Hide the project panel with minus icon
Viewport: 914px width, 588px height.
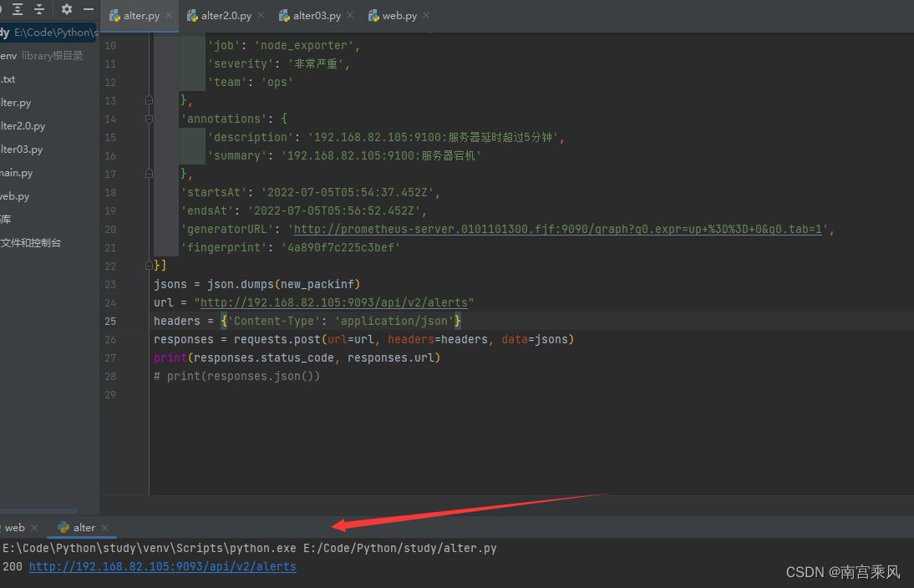pos(89,8)
